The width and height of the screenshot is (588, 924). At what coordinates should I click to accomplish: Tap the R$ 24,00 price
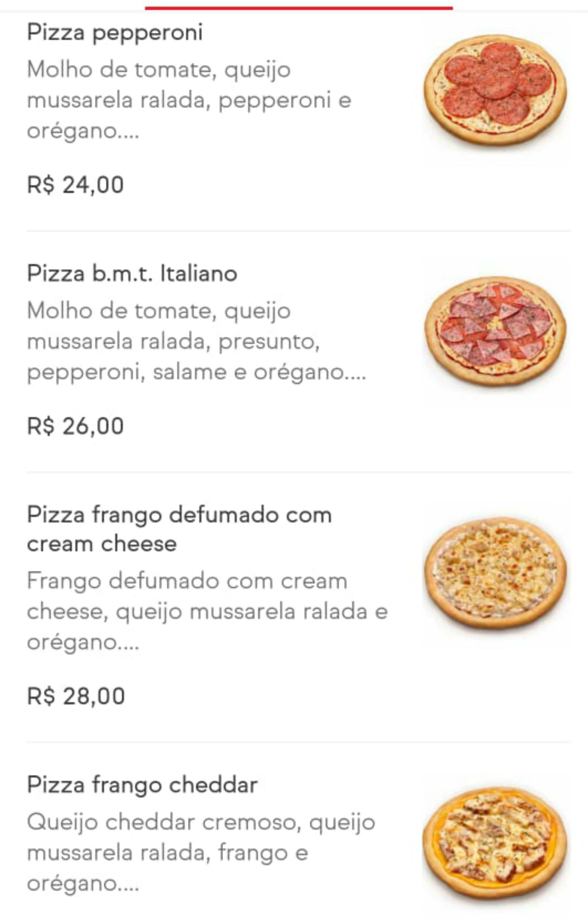76,185
